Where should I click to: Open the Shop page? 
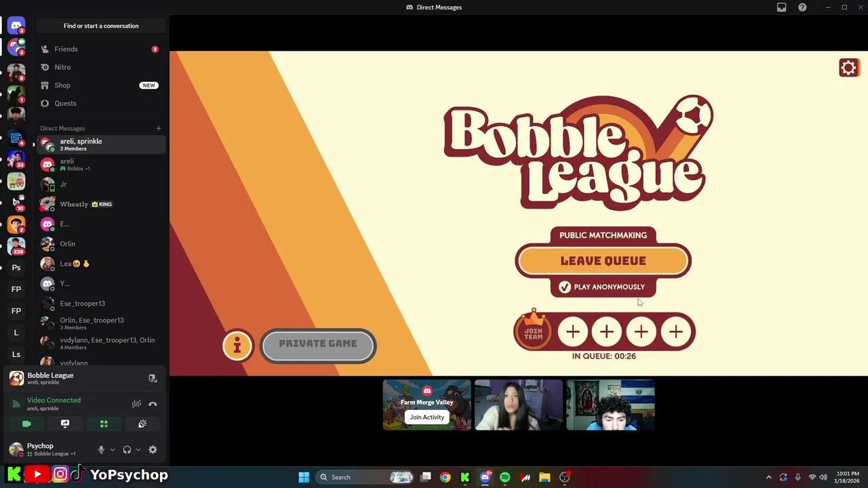coord(101,85)
